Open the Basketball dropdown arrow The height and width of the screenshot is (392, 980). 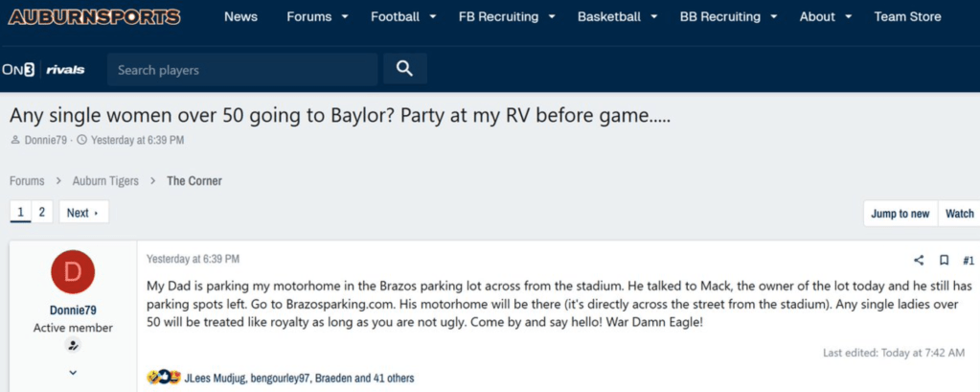[653, 17]
